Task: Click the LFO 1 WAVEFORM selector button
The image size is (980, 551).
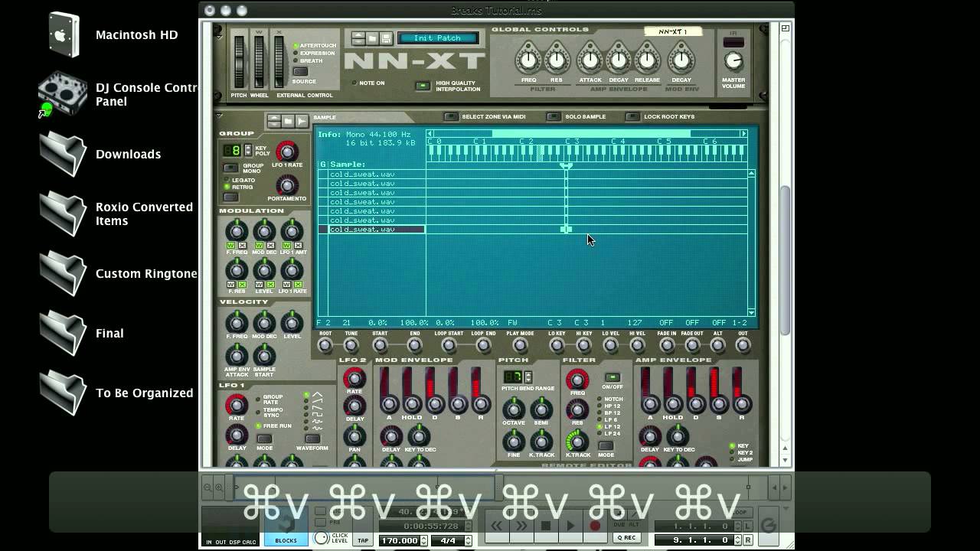Action: pyautogui.click(x=312, y=439)
